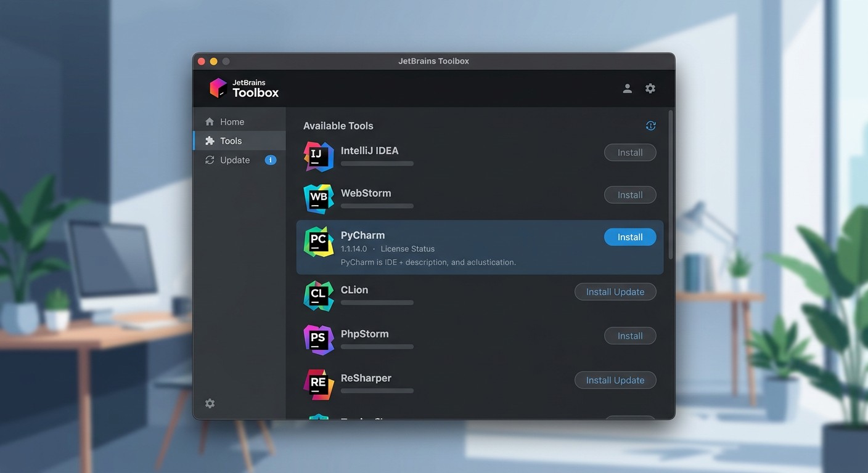Click Install Update for CLion
The image size is (868, 473).
pos(615,292)
